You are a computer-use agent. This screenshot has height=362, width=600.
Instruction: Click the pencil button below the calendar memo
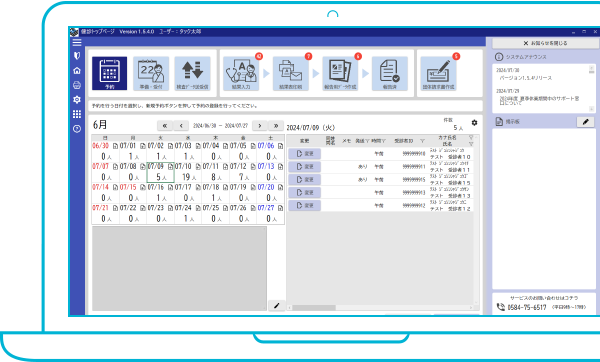277,305
